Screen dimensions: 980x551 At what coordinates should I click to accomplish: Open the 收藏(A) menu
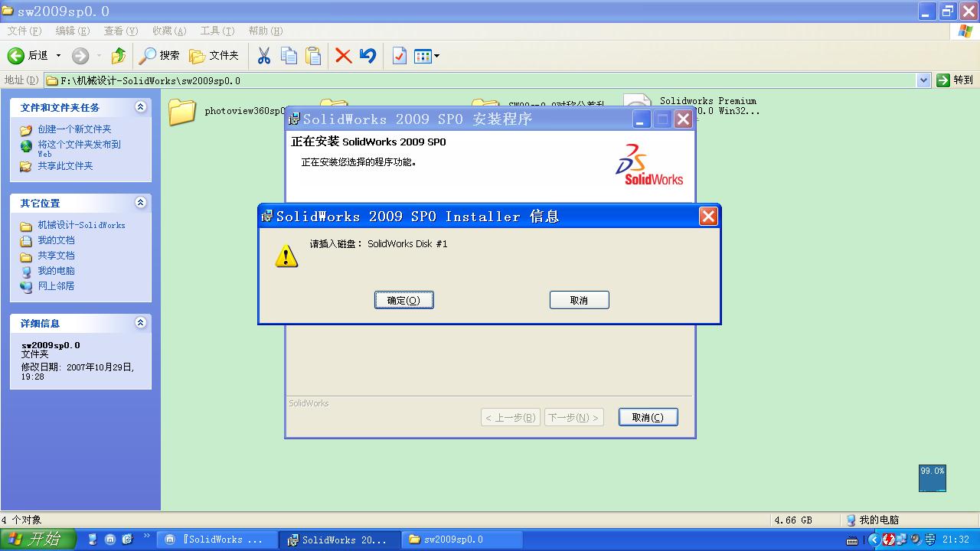(x=169, y=31)
